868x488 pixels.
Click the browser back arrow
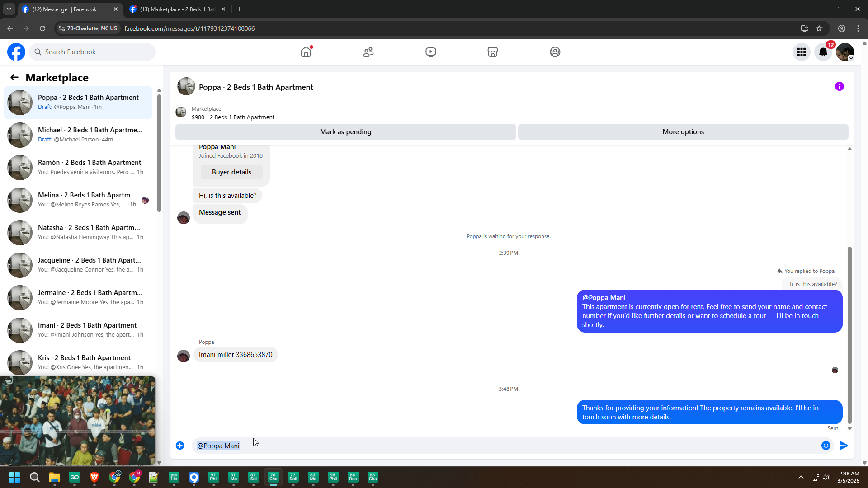[10, 28]
